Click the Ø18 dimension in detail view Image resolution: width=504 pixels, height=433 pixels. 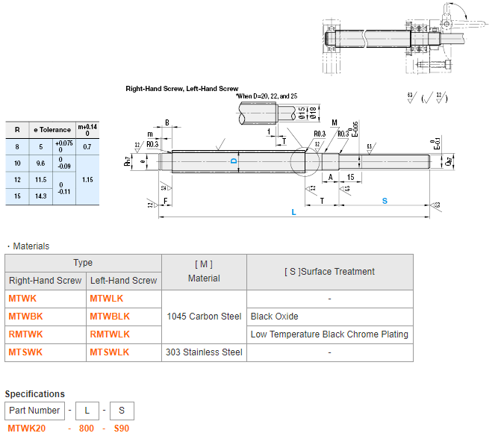313,113
